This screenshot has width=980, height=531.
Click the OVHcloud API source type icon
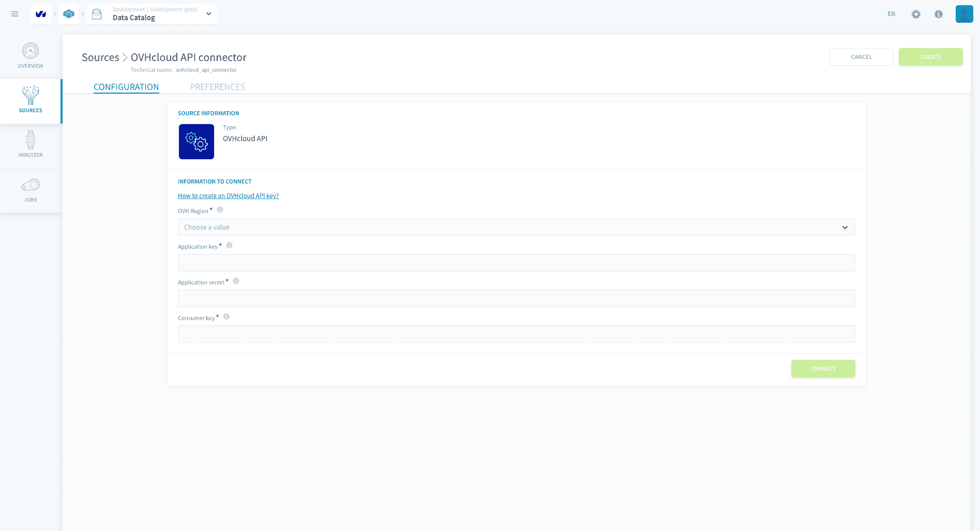[197, 142]
